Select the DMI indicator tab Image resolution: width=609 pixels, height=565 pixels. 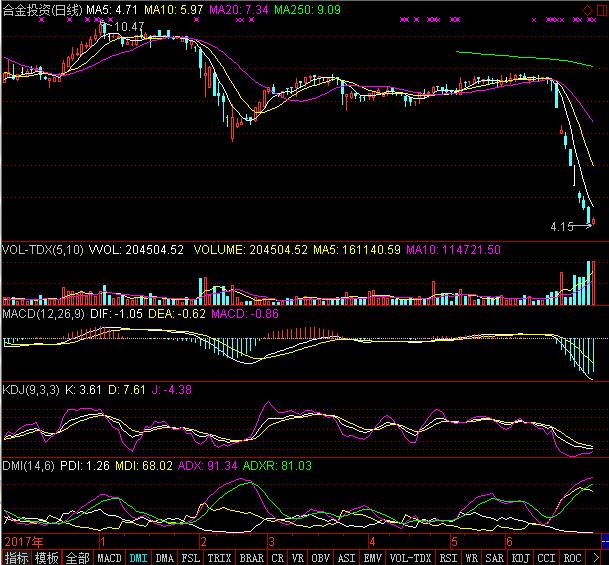[138, 558]
